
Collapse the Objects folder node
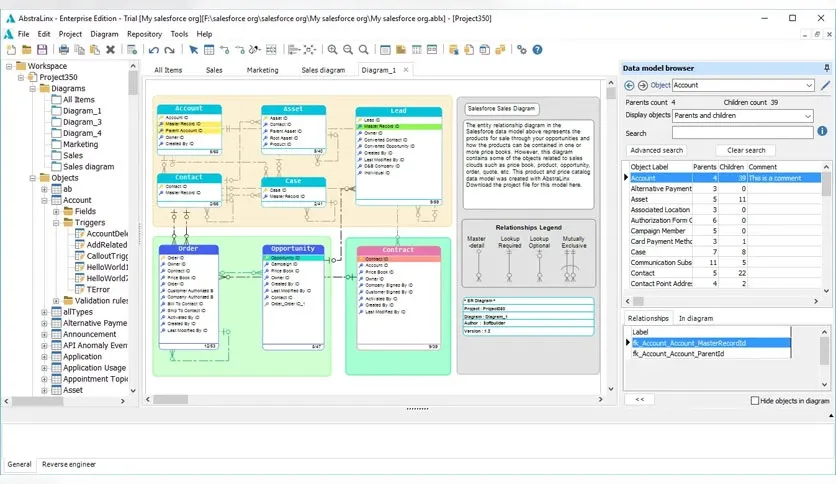pos(33,178)
